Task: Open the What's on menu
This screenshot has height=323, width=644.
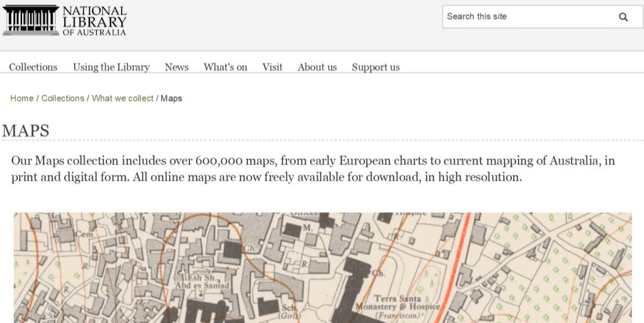Action: 225,67
